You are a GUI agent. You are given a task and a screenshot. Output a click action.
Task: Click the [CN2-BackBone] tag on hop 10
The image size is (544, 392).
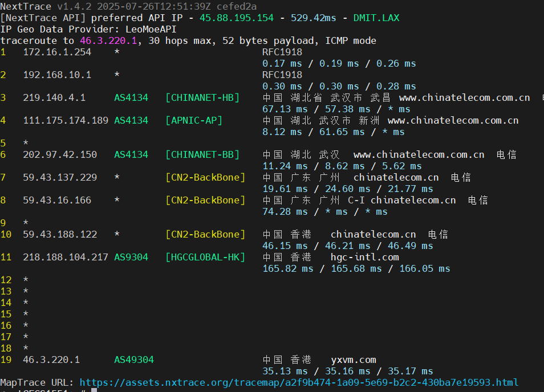pos(205,234)
